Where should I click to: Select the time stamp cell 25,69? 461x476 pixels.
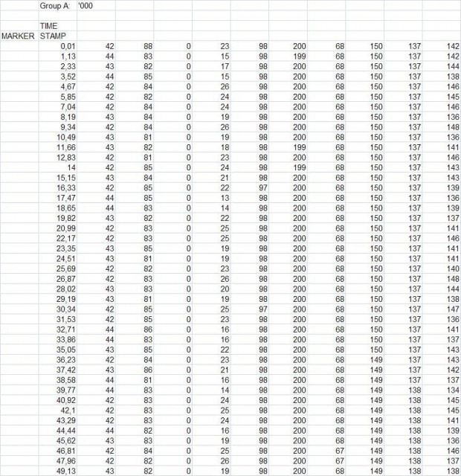(x=58, y=268)
